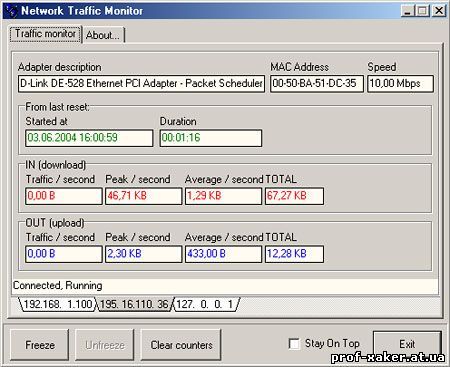Click the OUT TOTAL field showing 12,28 KB

tap(294, 254)
